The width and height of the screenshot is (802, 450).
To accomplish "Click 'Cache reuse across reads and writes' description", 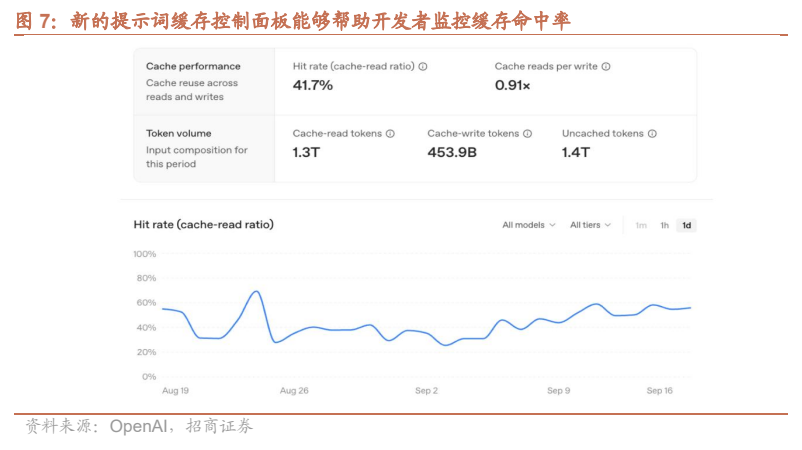I will tap(192, 90).
